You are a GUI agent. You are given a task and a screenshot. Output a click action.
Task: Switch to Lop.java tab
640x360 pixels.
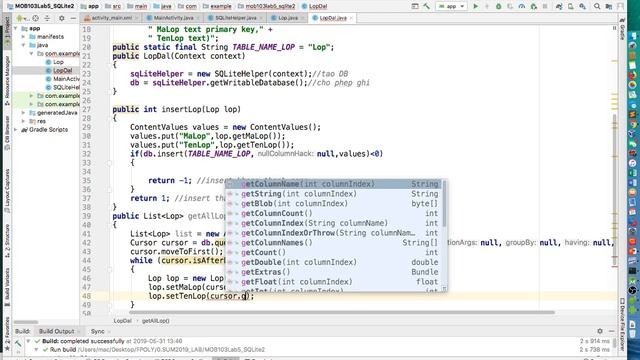point(287,18)
